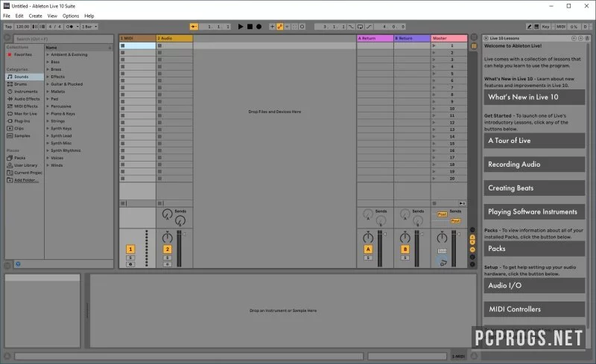The image size is (596, 364).
Task: Close the Live 10 Lessons panel
Action: (486, 38)
